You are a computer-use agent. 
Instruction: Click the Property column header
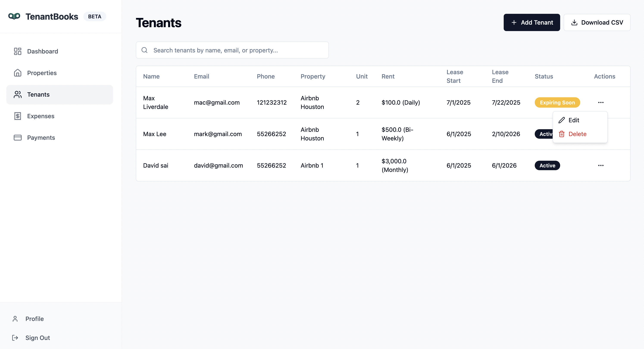pyautogui.click(x=313, y=76)
